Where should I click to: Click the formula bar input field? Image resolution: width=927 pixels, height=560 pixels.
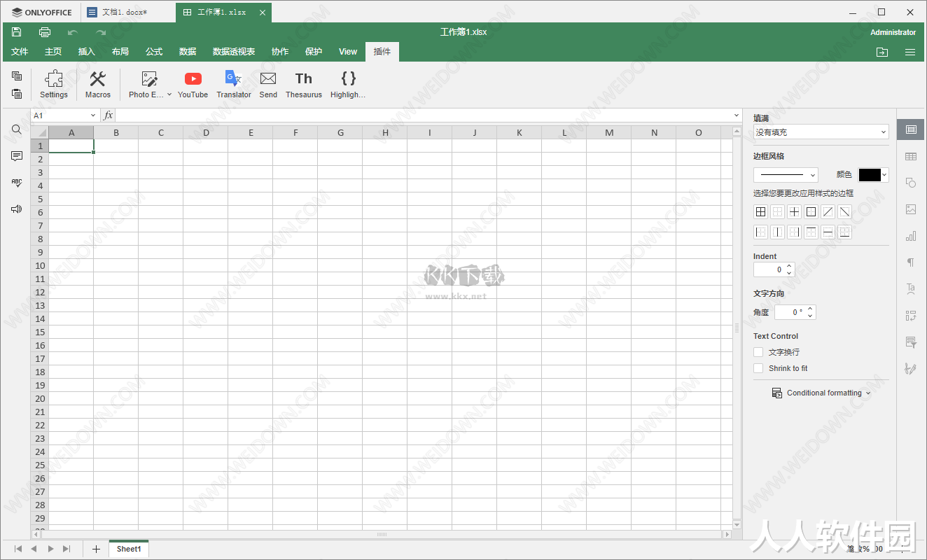click(424, 115)
